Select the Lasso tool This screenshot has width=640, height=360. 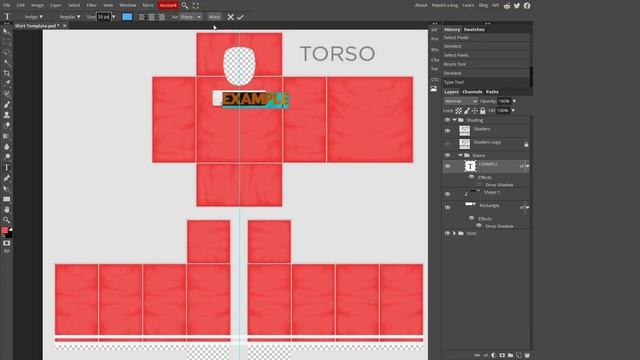click(x=7, y=52)
